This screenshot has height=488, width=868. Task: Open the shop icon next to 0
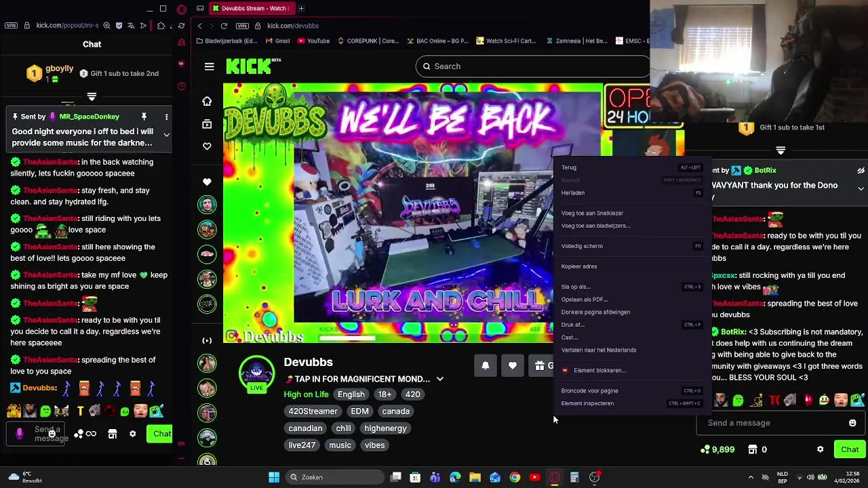[752, 449]
